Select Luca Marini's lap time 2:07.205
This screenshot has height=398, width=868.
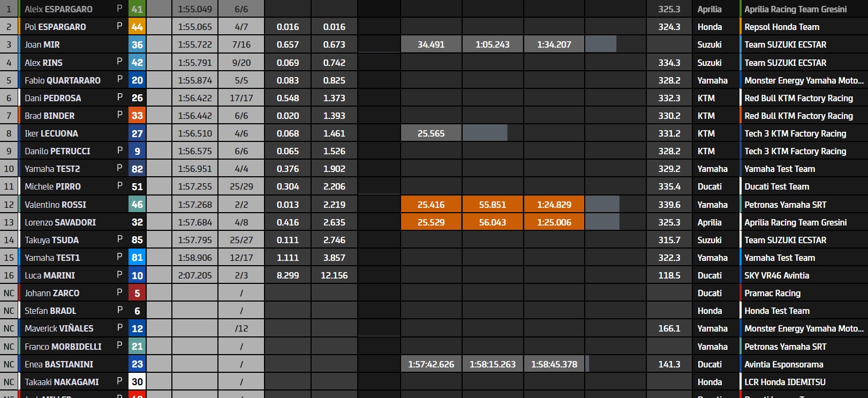click(195, 275)
